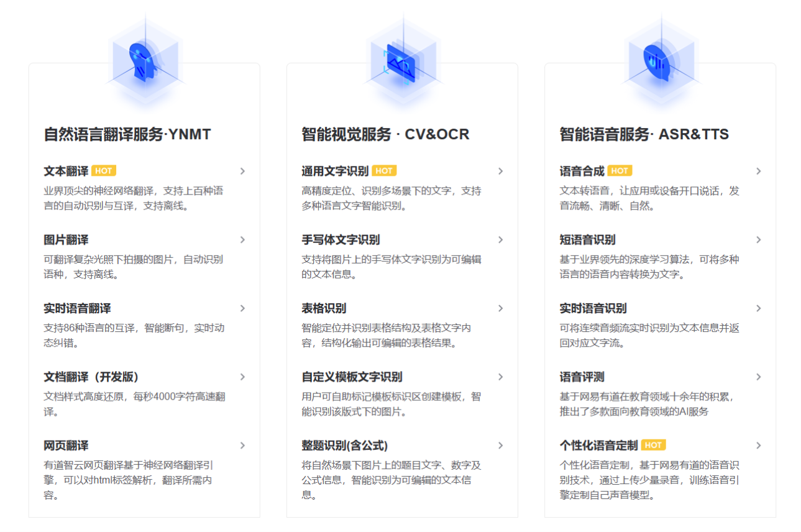The height and width of the screenshot is (532, 801).
Task: Go to 实时语音翻译 service
Action: (x=77, y=308)
